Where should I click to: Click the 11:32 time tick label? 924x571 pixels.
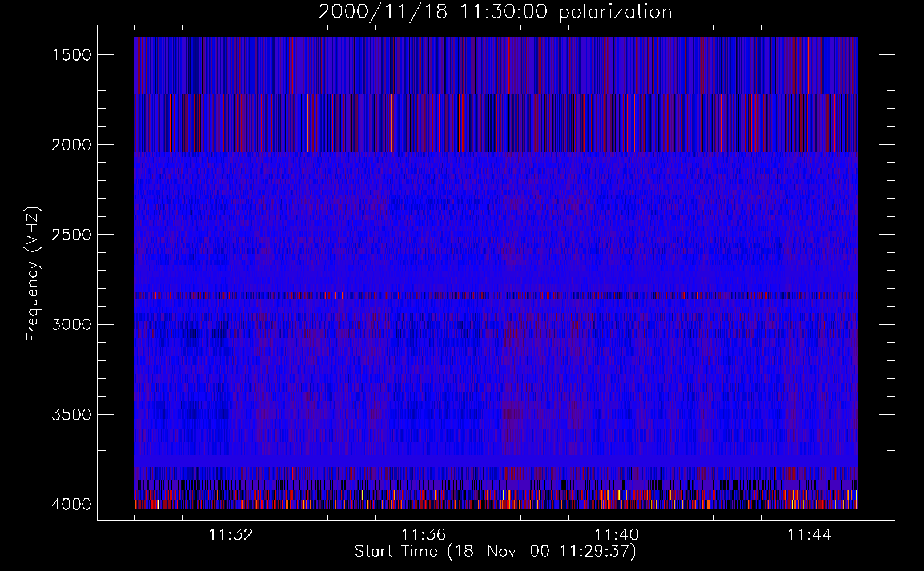[231, 535]
